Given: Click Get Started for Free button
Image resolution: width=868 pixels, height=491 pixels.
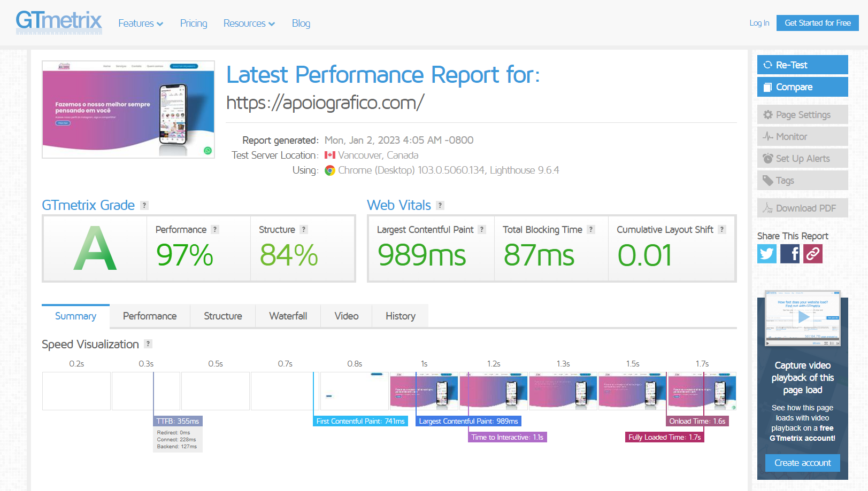Looking at the screenshot, I should click(x=818, y=23).
